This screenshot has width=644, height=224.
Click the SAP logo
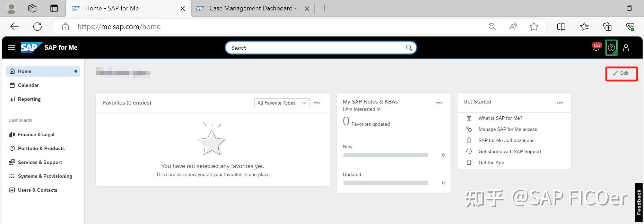(x=31, y=48)
